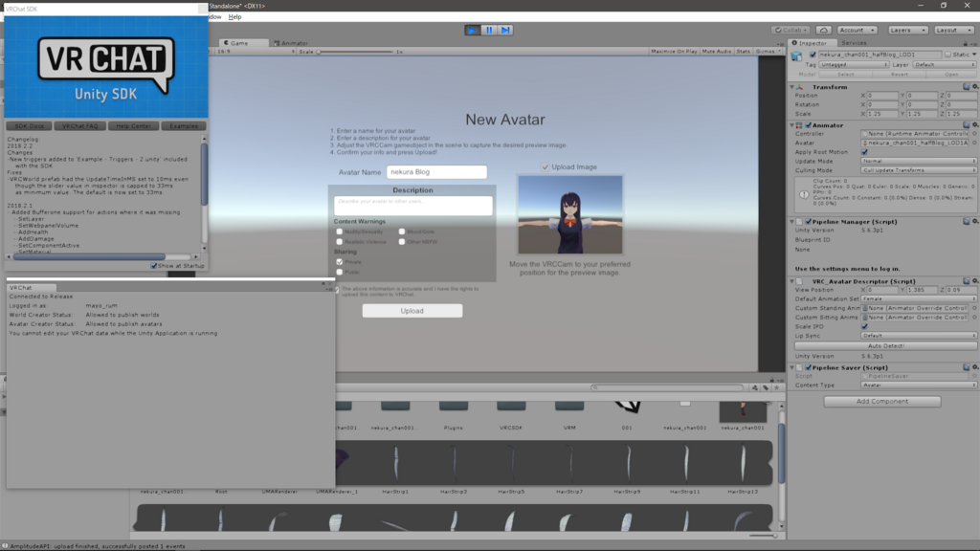Open Transform component help book icon
Image resolution: width=980 pixels, height=551 pixels.
(x=967, y=87)
